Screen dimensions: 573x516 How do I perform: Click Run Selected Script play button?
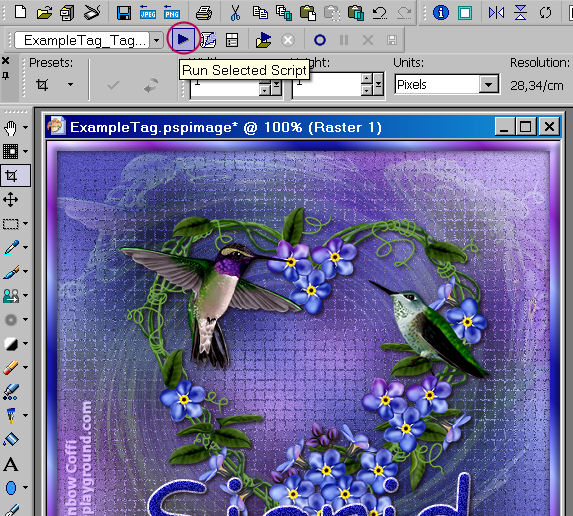183,39
